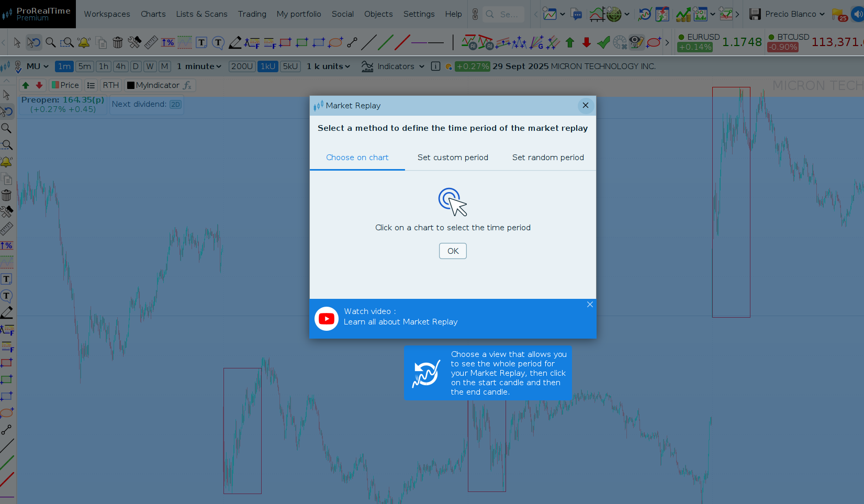
Task: Click the eye with pencil icon
Action: click(636, 42)
